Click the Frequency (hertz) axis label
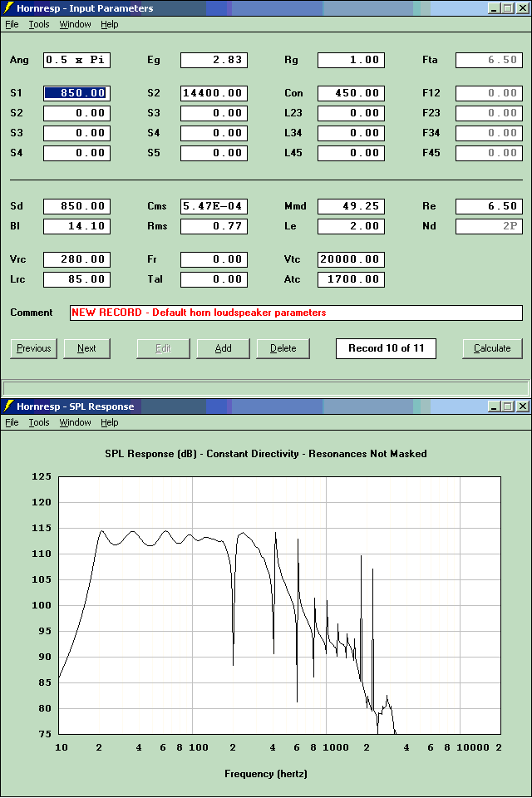The width and height of the screenshot is (532, 798). pyautogui.click(x=266, y=774)
